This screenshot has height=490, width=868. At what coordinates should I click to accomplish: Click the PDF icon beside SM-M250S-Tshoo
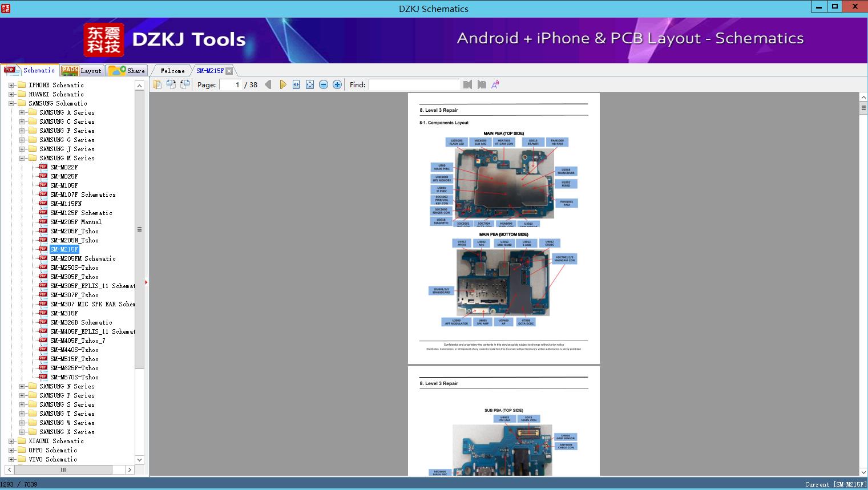click(x=43, y=268)
